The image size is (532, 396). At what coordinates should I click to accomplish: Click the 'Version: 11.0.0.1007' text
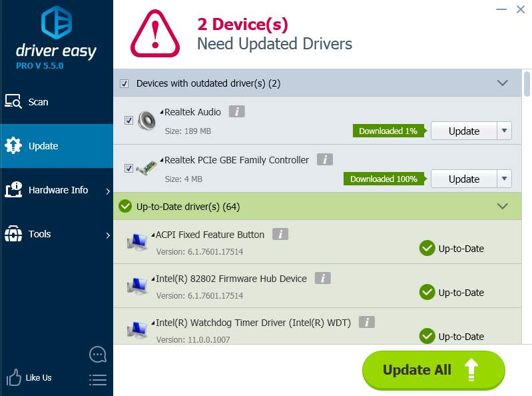(193, 339)
